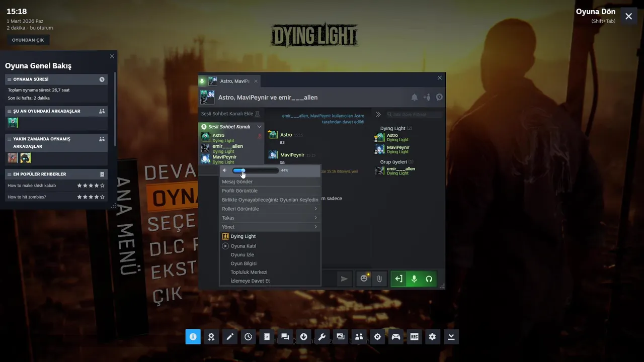644x362 pixels.
Task: Click the notification bell icon in chat header
Action: click(x=415, y=97)
